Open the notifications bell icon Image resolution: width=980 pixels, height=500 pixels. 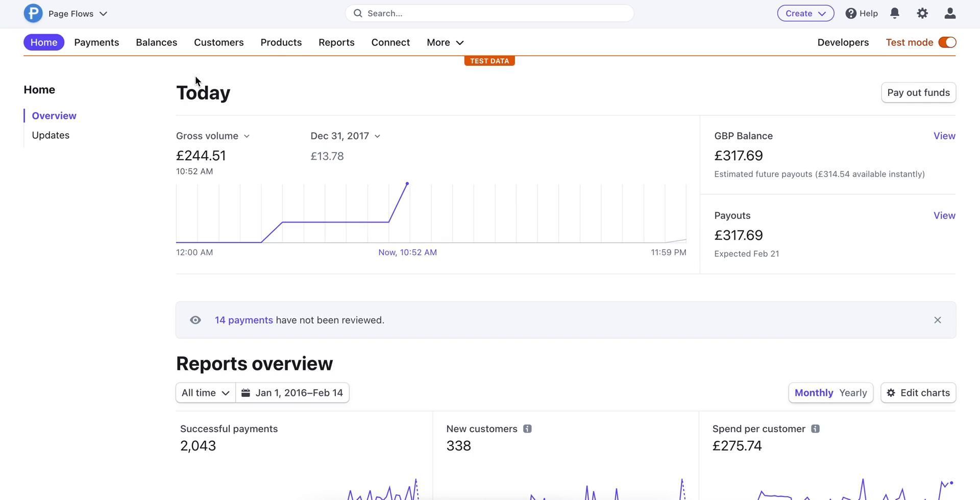tap(894, 13)
